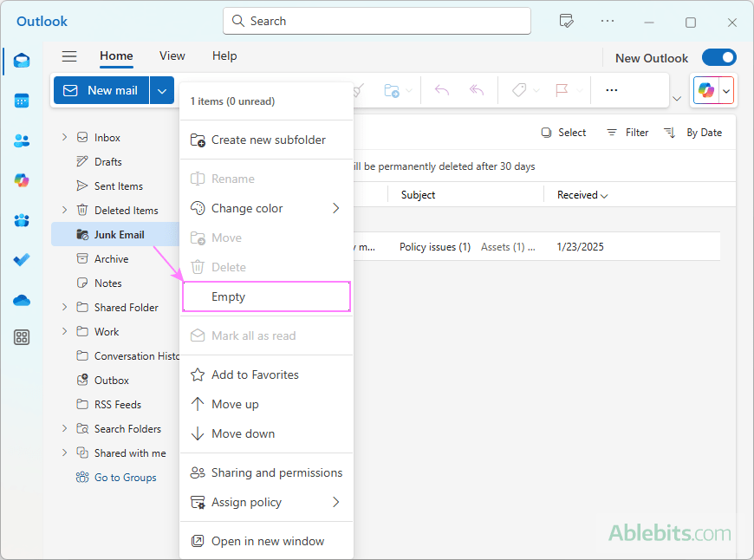The image size is (754, 560).
Task: Toggle the New Outlook switch
Action: pos(718,58)
